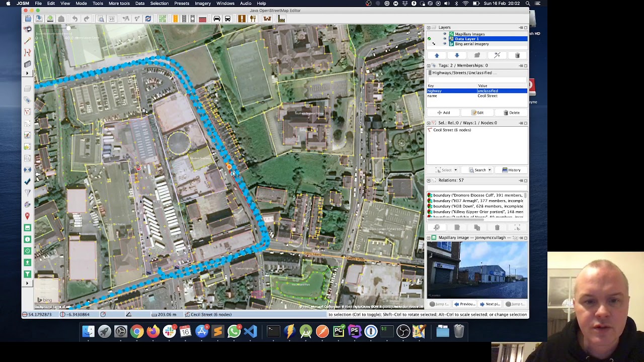The image size is (644, 362).
Task: Click the red Mapillary pin icon in left toolbar
Action: [x=27, y=216]
